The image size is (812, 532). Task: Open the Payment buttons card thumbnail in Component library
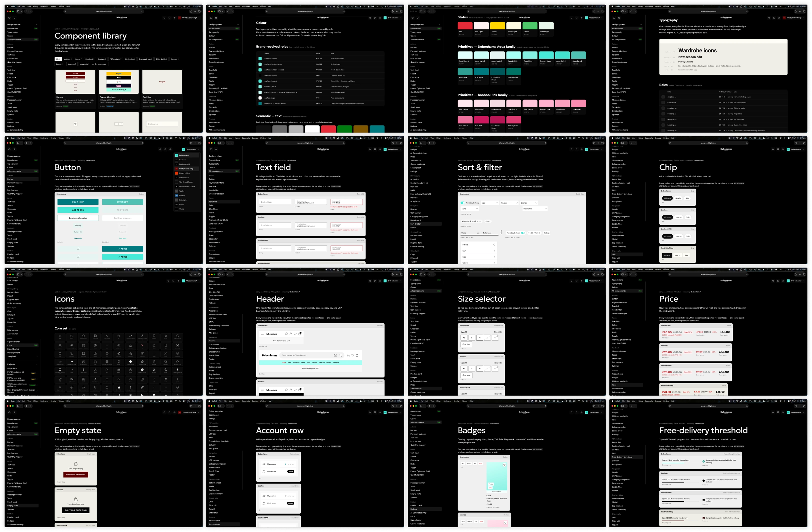[119, 82]
